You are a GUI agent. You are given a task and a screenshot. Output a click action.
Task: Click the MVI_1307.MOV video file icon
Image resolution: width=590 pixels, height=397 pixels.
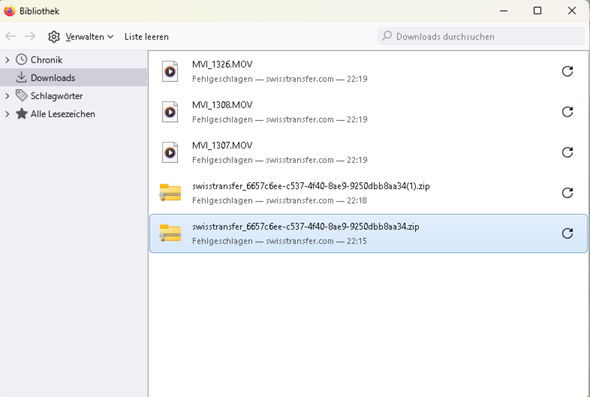[170, 152]
